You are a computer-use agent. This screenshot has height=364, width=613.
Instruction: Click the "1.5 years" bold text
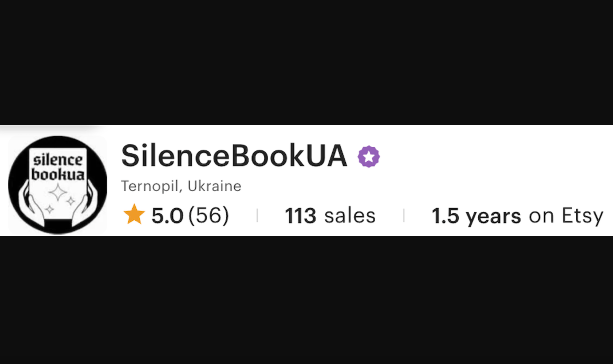pyautogui.click(x=476, y=215)
